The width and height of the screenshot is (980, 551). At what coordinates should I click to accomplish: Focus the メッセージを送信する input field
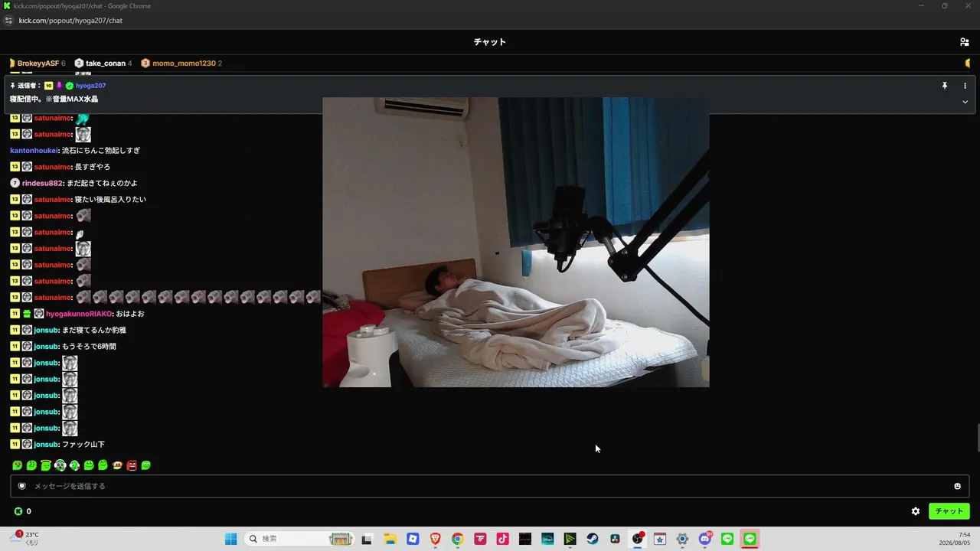click(490, 486)
